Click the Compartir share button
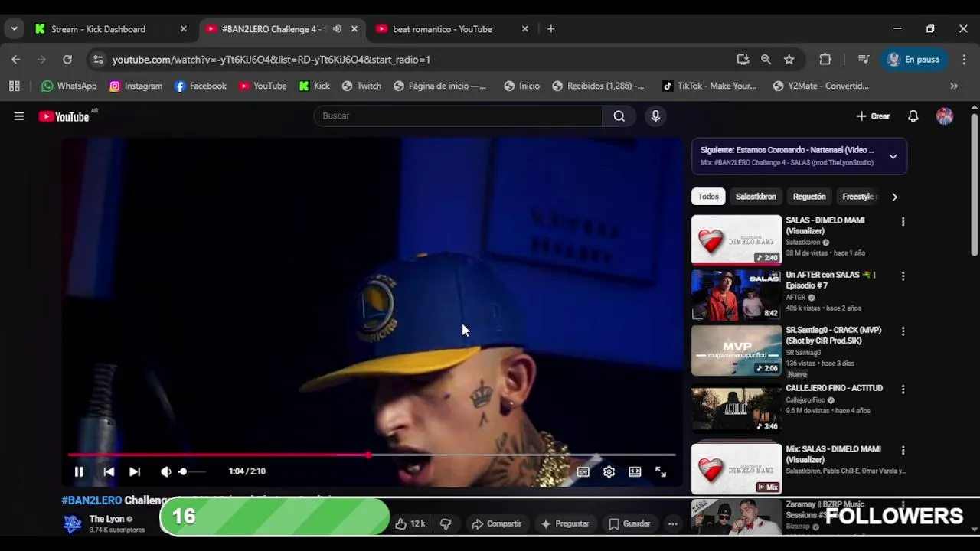Image resolution: width=980 pixels, height=551 pixels. 496,523
